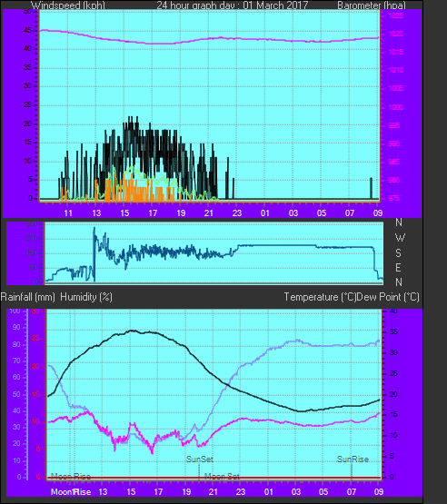Click the Rainfall (mm) label
This screenshot has height=504, width=447.
tap(27, 297)
